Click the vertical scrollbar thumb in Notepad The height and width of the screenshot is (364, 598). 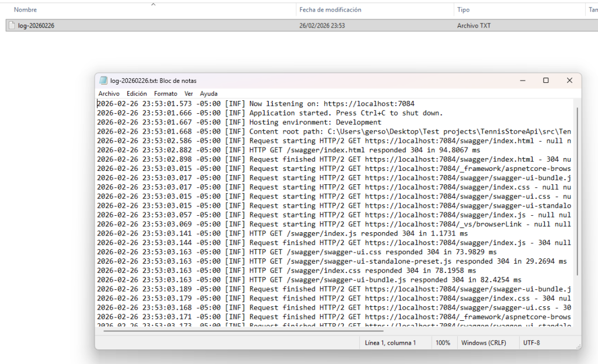[577, 191]
